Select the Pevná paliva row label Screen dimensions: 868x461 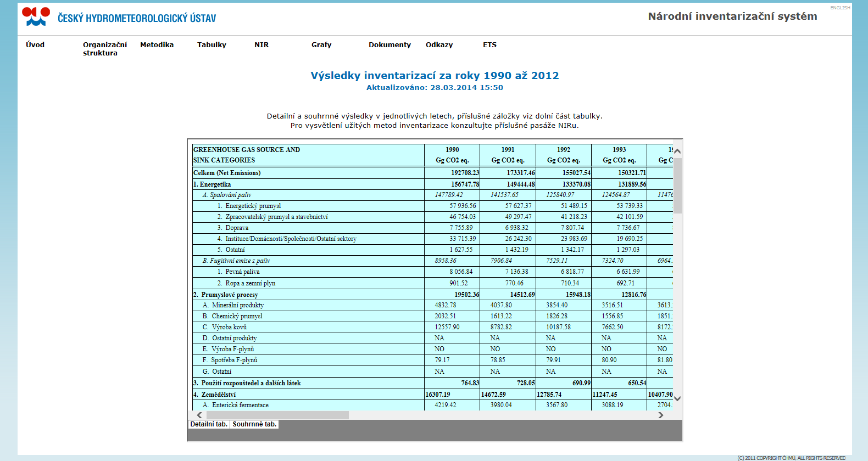coord(238,272)
